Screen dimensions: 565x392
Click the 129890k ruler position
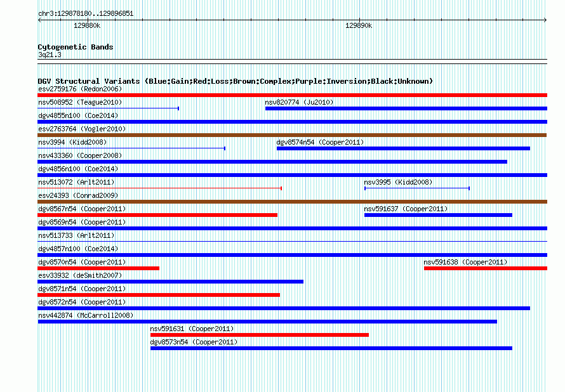(x=359, y=25)
